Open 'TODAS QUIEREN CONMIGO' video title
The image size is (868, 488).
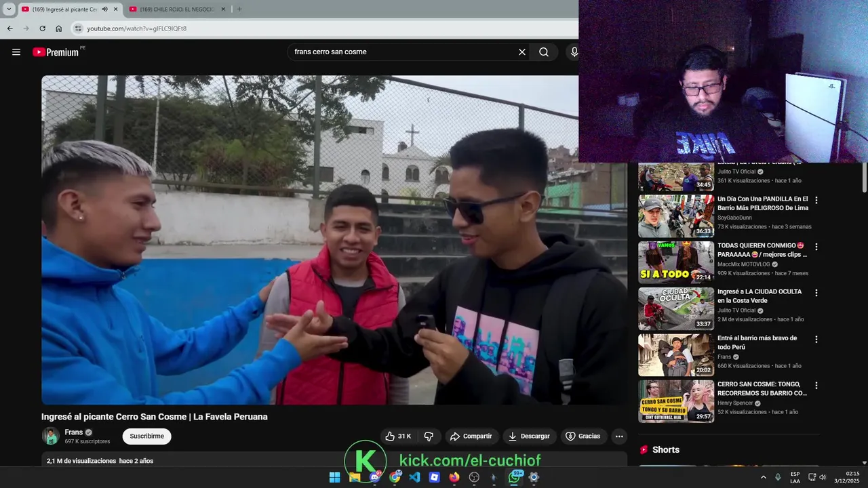point(763,250)
